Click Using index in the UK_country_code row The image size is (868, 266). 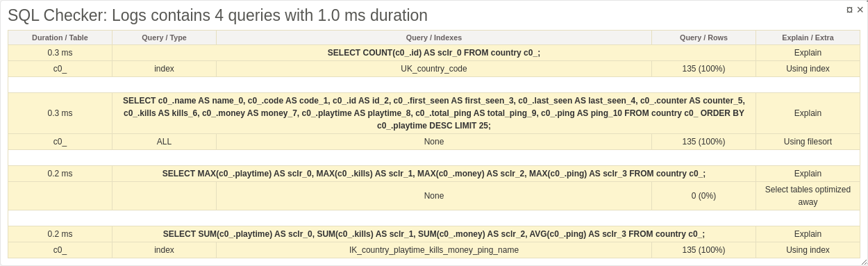[808, 69]
